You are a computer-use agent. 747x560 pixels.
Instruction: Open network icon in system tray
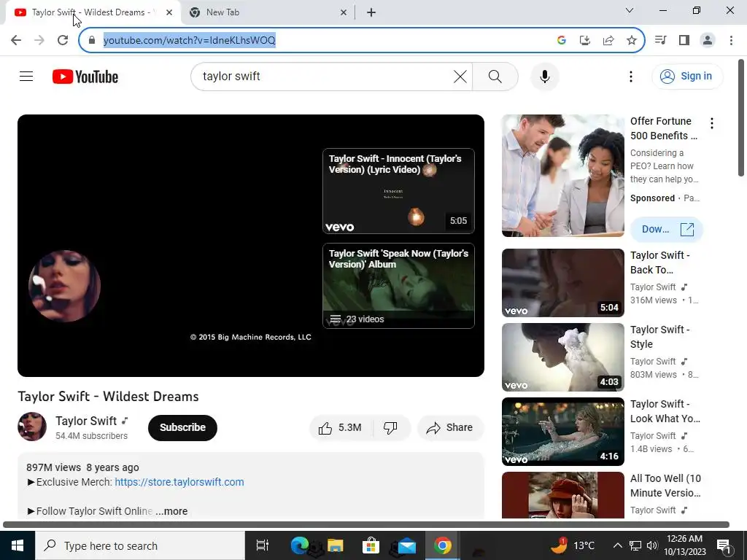click(635, 545)
